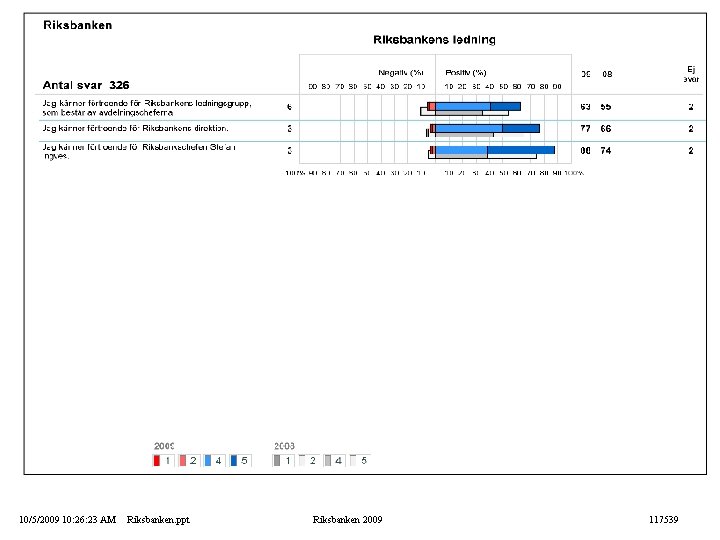Click the "Ej svar" column header
Image resolution: width=720 pixels, height=540 pixels.
tap(691, 74)
